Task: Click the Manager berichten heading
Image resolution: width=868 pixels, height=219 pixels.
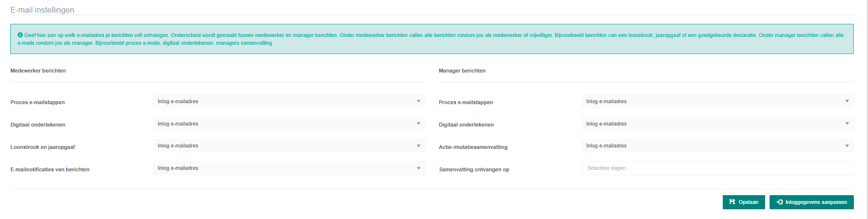Action: [462, 71]
